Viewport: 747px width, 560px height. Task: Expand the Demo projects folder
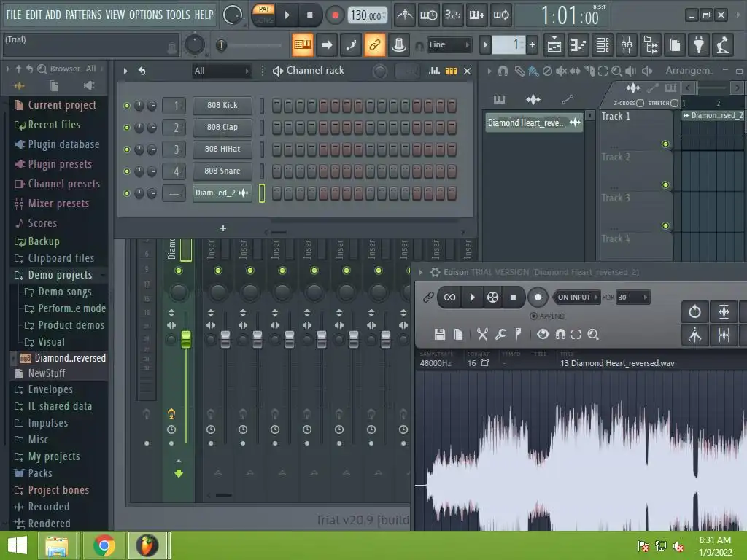(60, 275)
